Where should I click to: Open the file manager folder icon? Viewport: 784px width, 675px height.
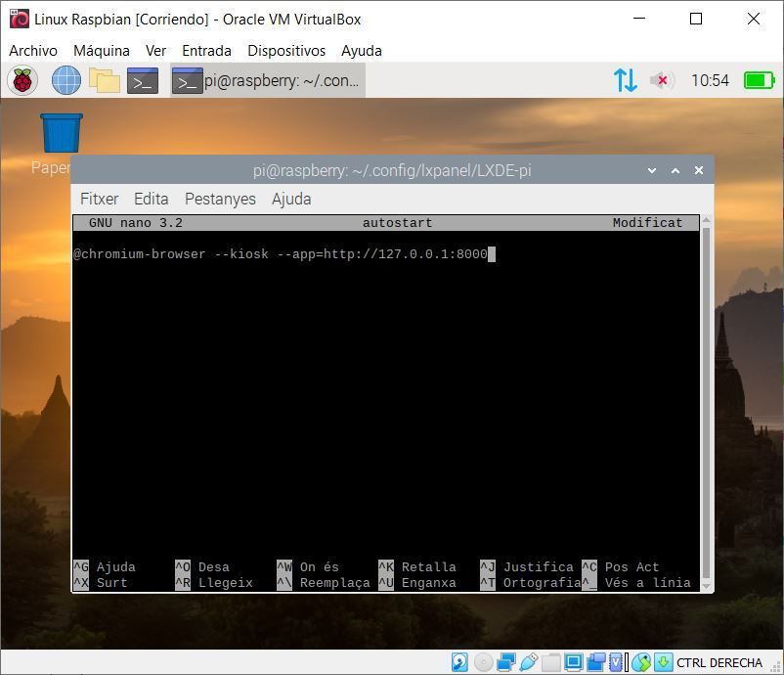pyautogui.click(x=105, y=80)
